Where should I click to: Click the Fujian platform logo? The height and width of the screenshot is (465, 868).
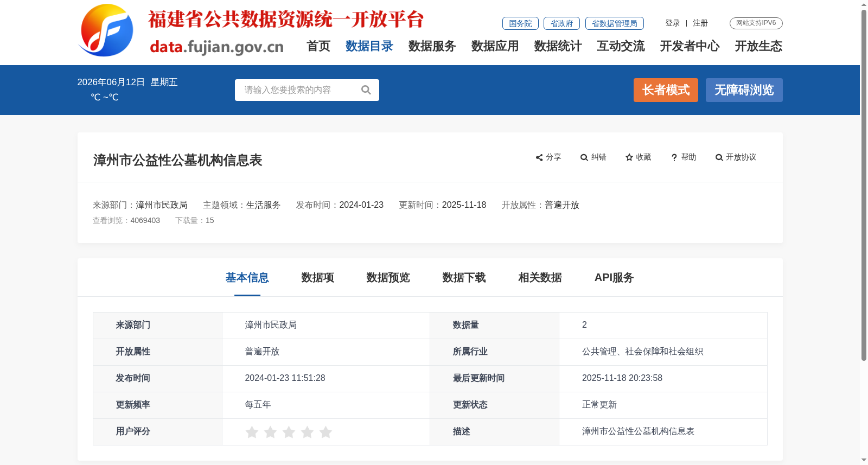[x=106, y=30]
